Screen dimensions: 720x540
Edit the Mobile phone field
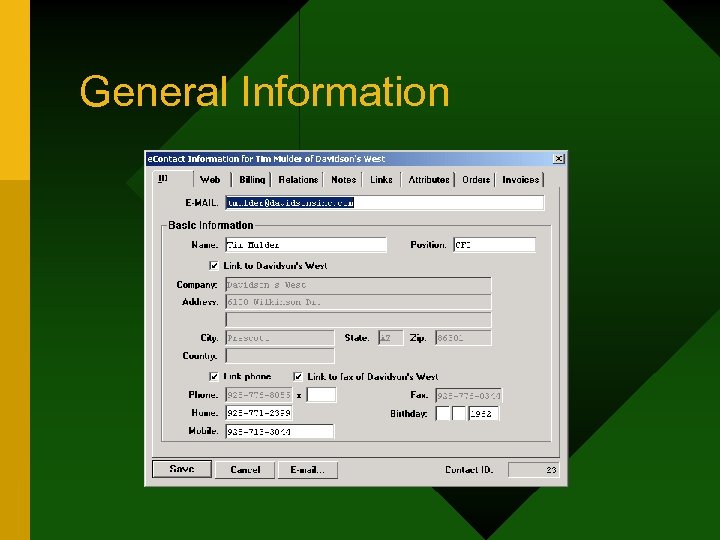pos(280,431)
